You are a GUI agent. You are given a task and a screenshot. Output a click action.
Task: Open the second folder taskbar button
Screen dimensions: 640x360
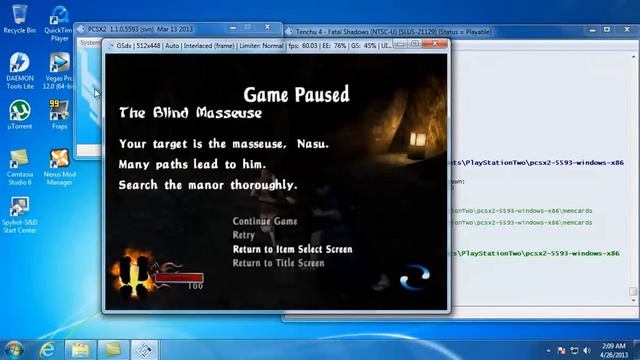(112, 350)
